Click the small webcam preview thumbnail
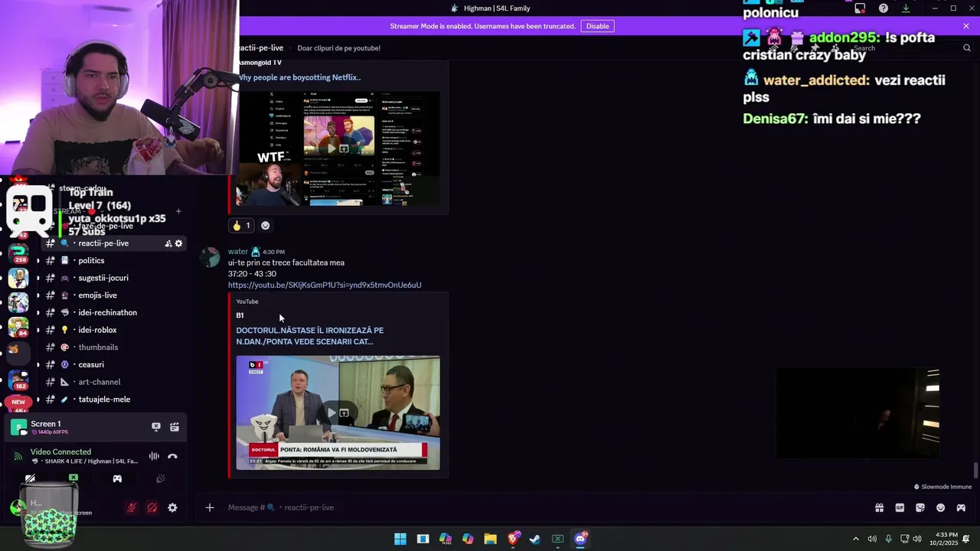This screenshot has width=980, height=551. pos(857,412)
